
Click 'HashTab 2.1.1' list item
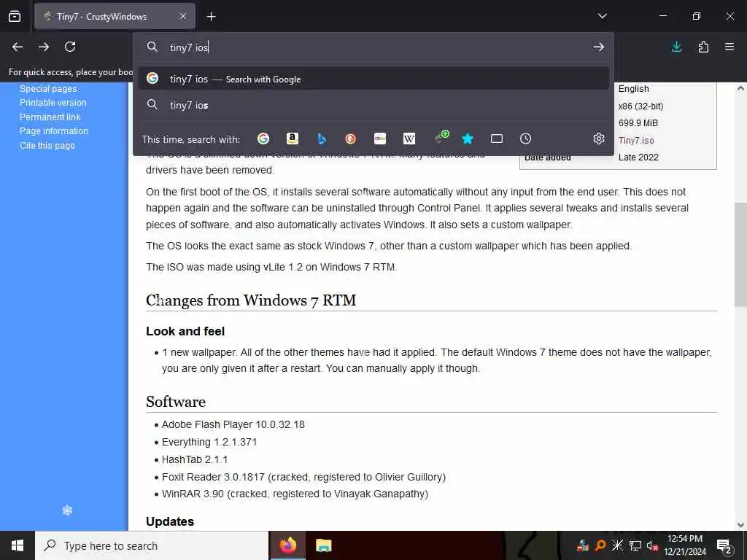[x=195, y=459]
